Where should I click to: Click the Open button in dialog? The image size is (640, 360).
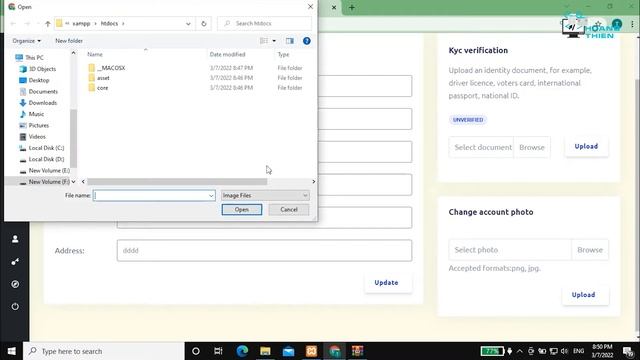[242, 209]
